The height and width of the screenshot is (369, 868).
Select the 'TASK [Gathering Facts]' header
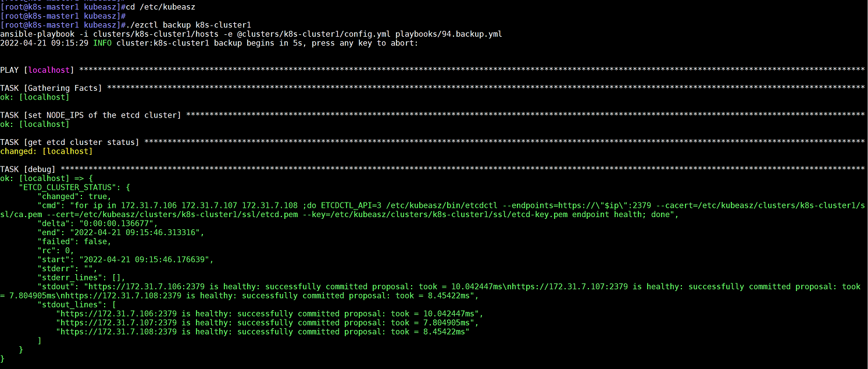pyautogui.click(x=51, y=88)
